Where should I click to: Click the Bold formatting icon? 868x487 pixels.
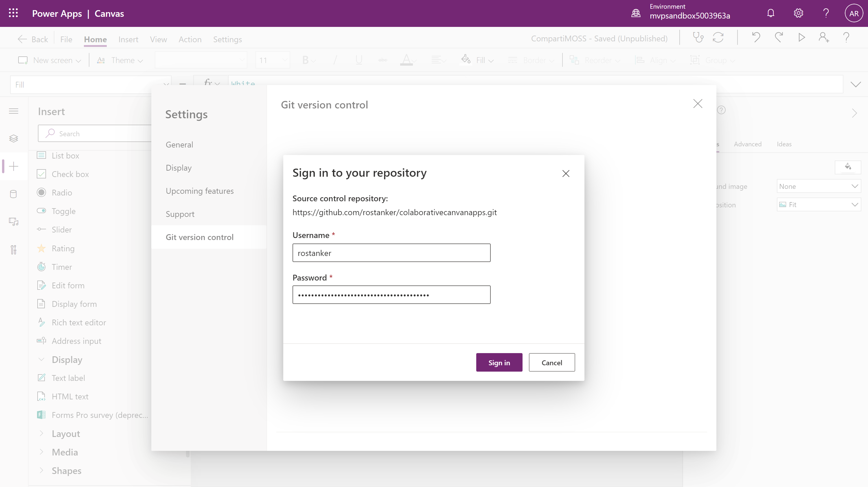pyautogui.click(x=306, y=60)
